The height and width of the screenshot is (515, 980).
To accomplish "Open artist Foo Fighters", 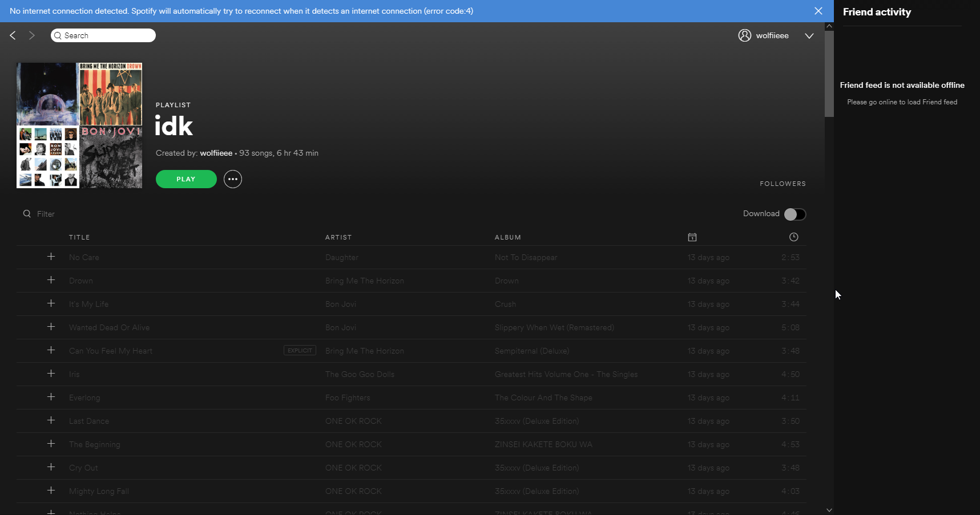I will [x=348, y=398].
